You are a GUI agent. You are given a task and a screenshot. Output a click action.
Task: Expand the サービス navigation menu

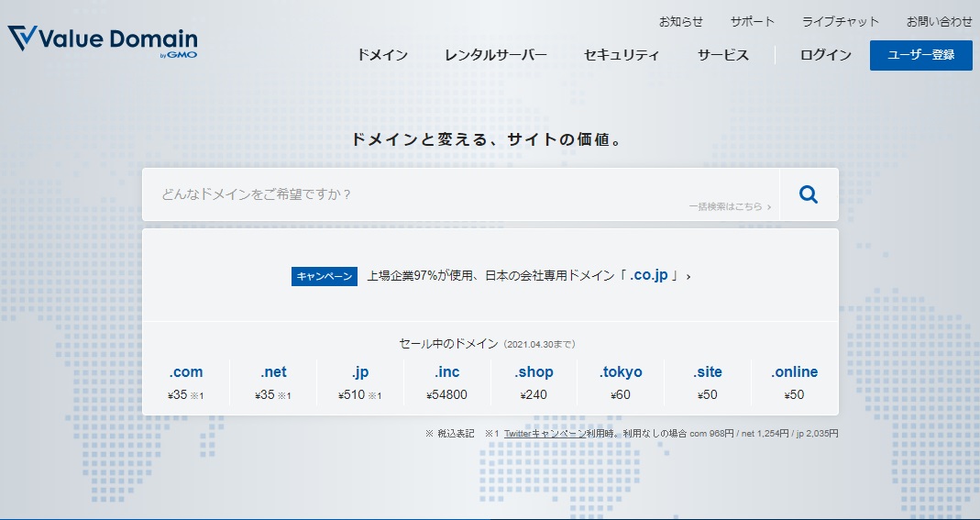point(722,55)
